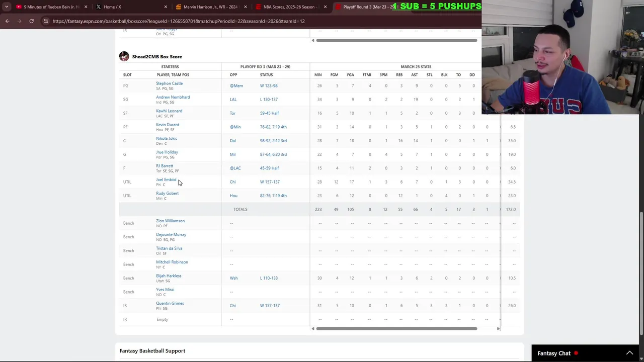The height and width of the screenshot is (362, 644).
Task: Open Yves Missi bench player link
Action: pyautogui.click(x=165, y=290)
